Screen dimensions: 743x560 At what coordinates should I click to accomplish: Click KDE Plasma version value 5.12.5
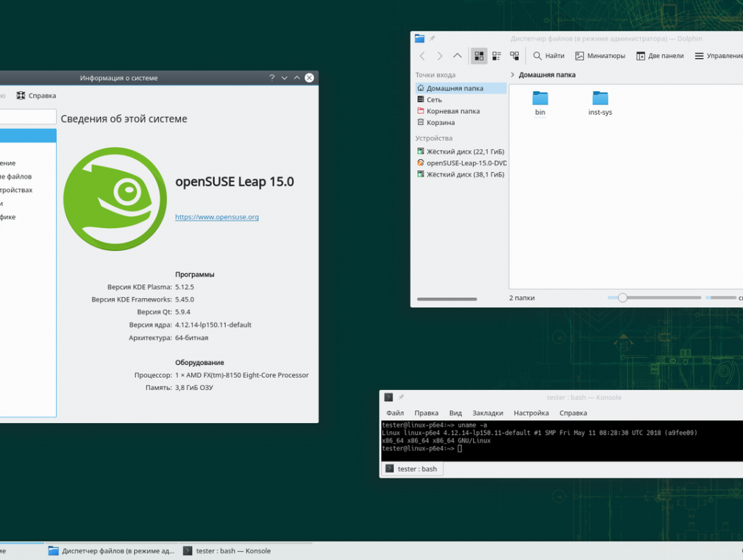(185, 287)
